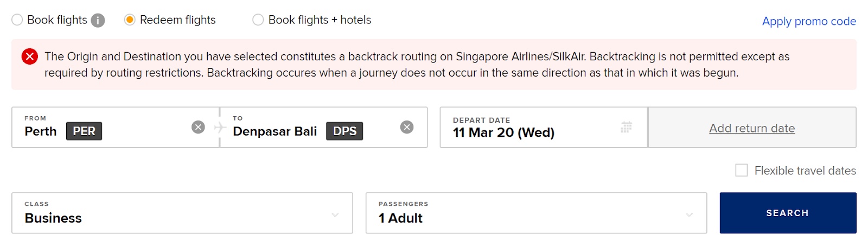868x247 pixels.
Task: Click the Depart Date field 11 Mar 20
Action: coord(544,128)
